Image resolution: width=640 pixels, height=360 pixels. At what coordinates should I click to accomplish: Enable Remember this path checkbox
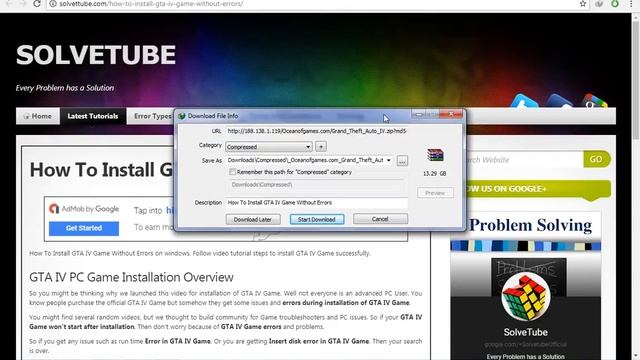point(232,172)
